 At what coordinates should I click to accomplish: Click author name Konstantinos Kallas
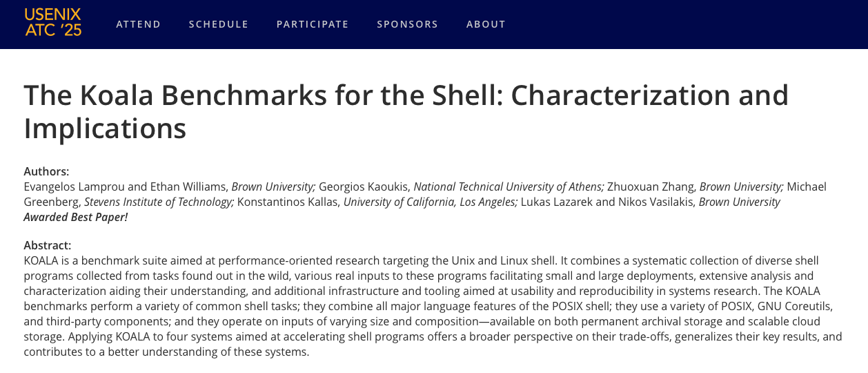(x=288, y=202)
